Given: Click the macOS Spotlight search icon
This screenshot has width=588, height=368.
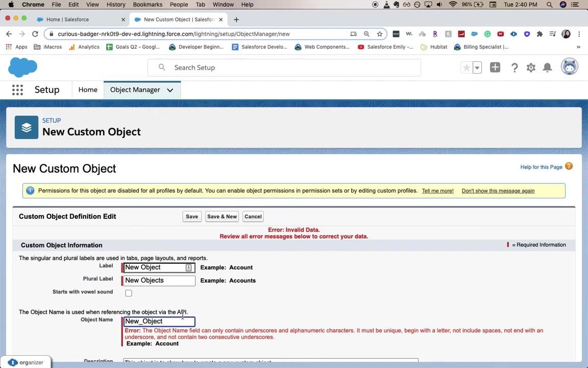Looking at the screenshot, I should tap(549, 5).
